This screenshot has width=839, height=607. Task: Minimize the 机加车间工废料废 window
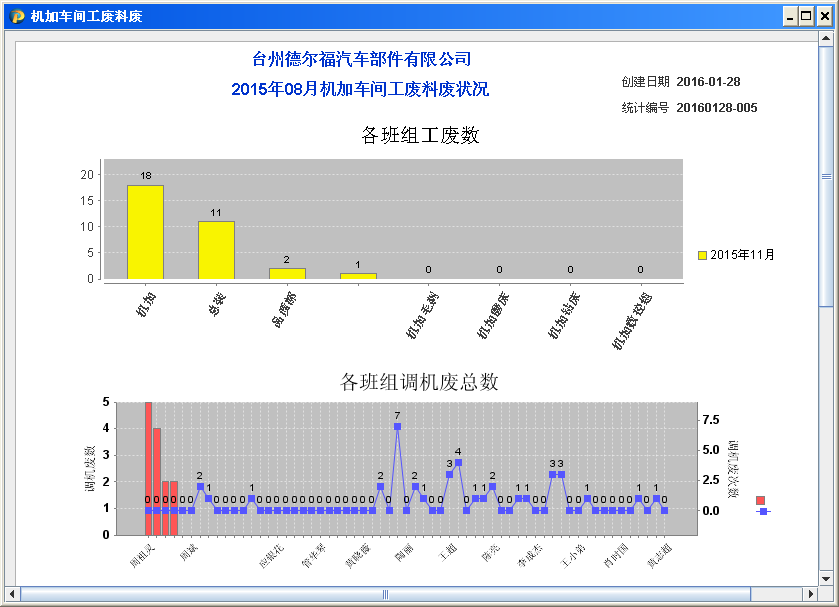click(x=790, y=17)
